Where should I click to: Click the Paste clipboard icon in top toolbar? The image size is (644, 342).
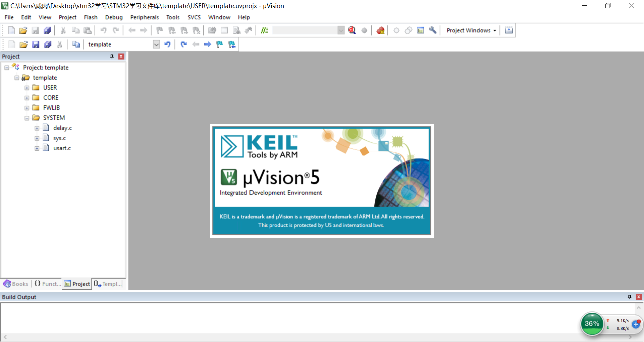click(x=88, y=31)
